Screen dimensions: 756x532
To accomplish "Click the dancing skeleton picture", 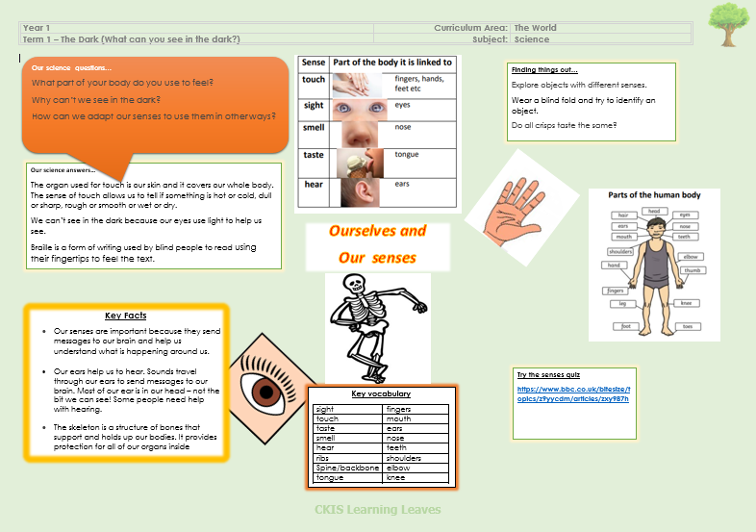I will pos(377,328).
